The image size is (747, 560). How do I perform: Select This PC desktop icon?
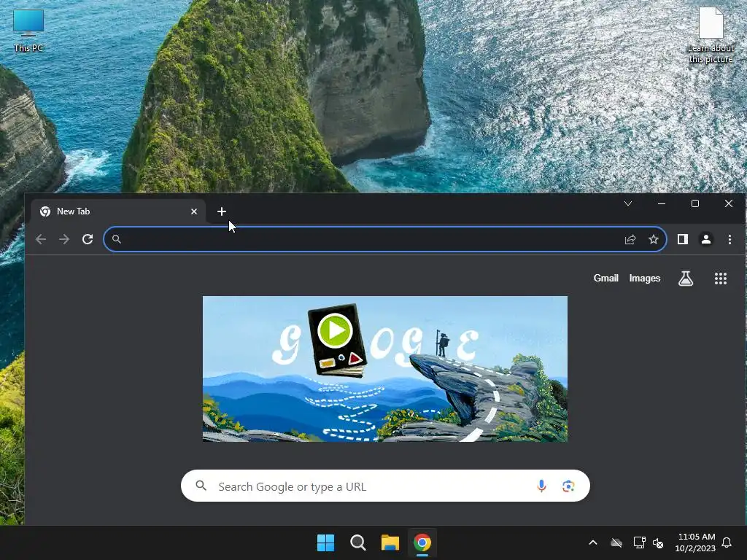28,30
